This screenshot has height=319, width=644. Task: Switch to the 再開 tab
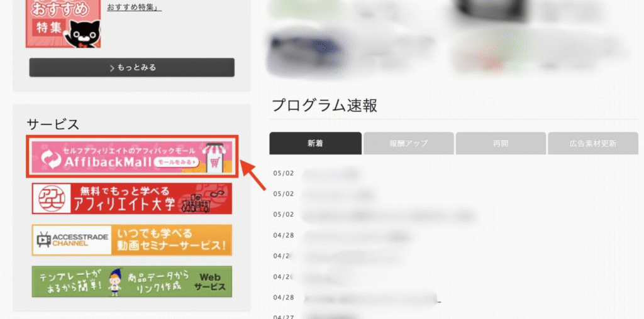501,144
